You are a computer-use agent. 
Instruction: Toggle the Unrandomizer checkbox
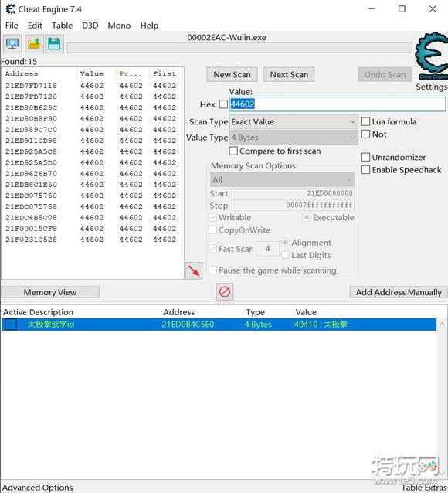click(365, 157)
